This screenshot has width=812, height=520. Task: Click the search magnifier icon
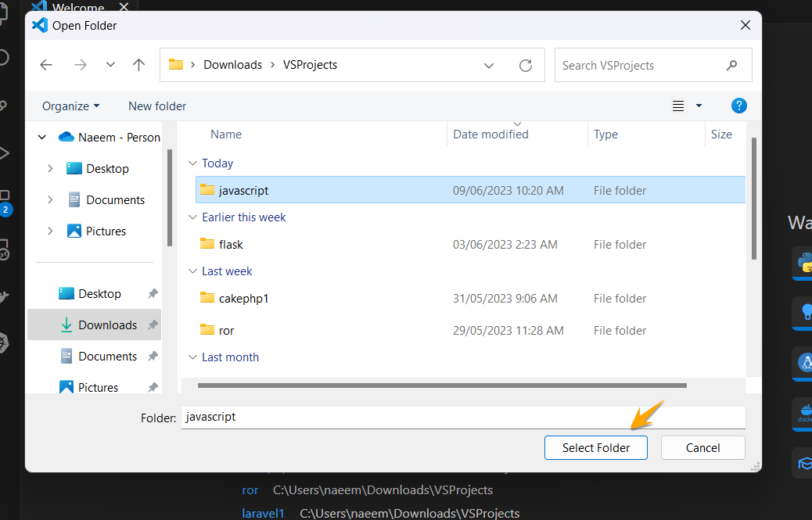click(731, 65)
